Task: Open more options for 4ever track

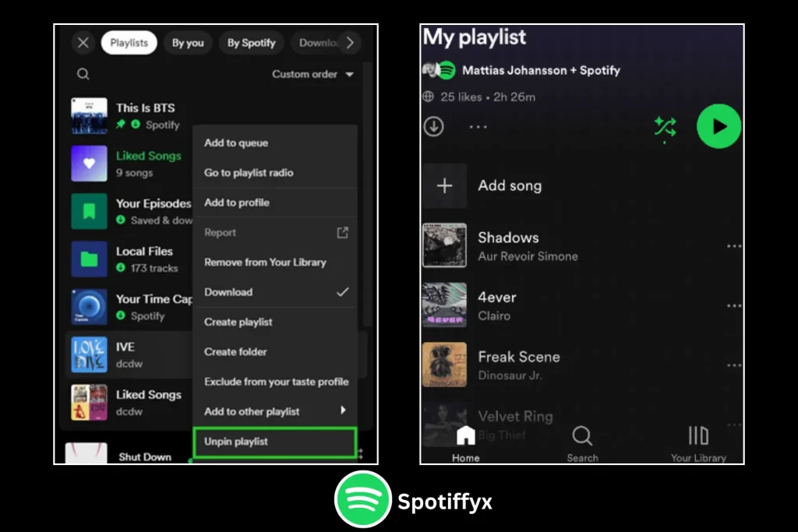Action: coord(734,305)
